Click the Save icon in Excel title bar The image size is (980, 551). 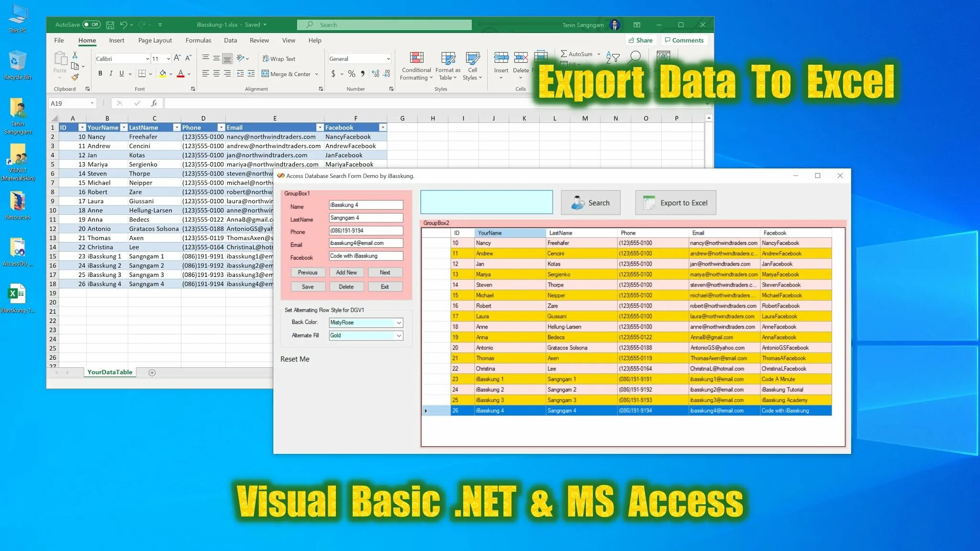coord(110,24)
